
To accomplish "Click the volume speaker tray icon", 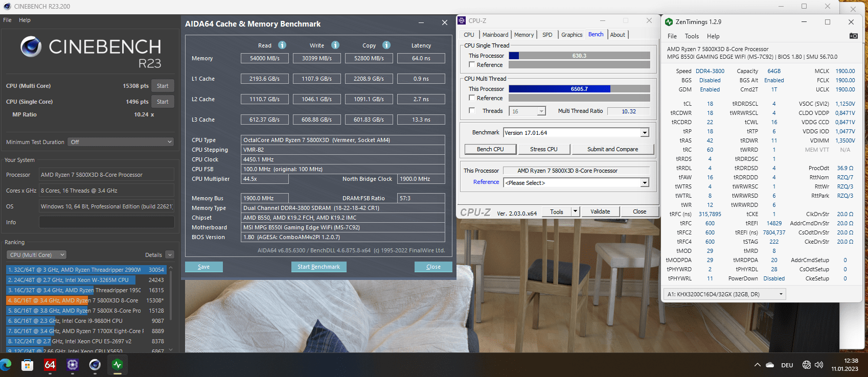I will [819, 365].
